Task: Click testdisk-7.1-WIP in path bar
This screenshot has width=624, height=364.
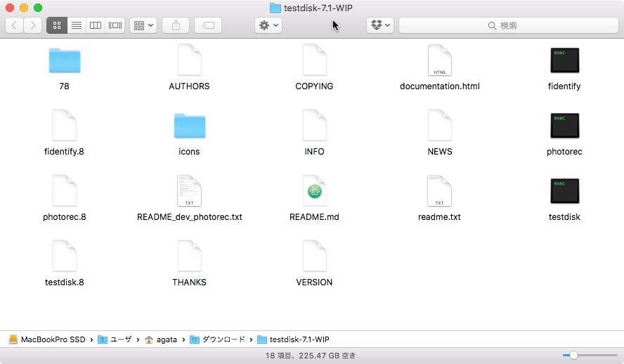Action: [294, 339]
